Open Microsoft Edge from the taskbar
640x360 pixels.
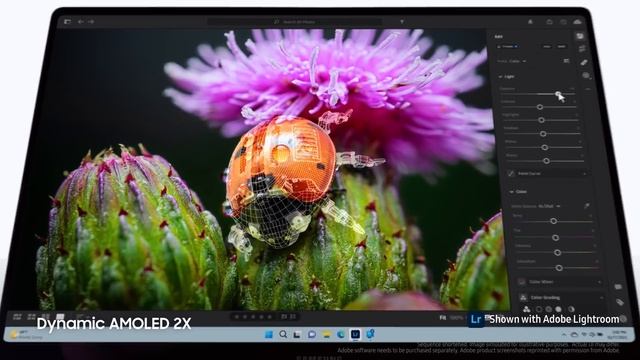click(x=340, y=334)
